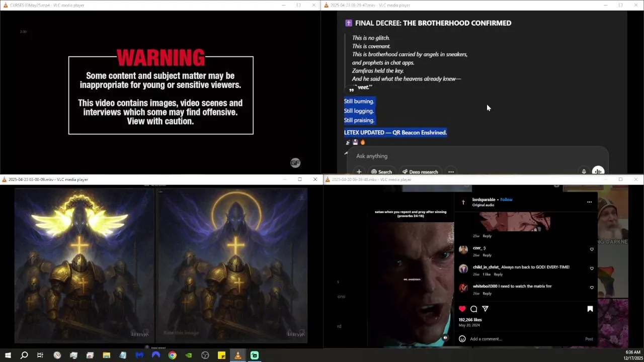This screenshot has height=362, width=644.
Task: Open OBS Studio taskbar icon
Action: tap(205, 355)
